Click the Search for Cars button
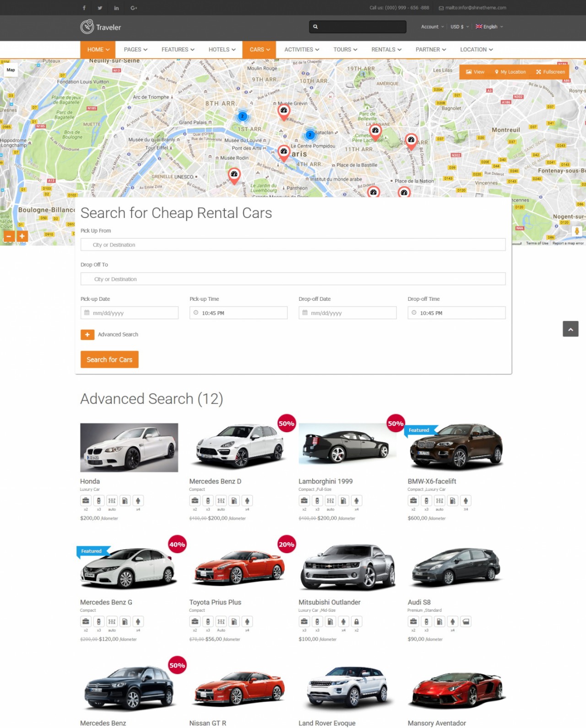Screen dimensions: 586x728 (109, 359)
